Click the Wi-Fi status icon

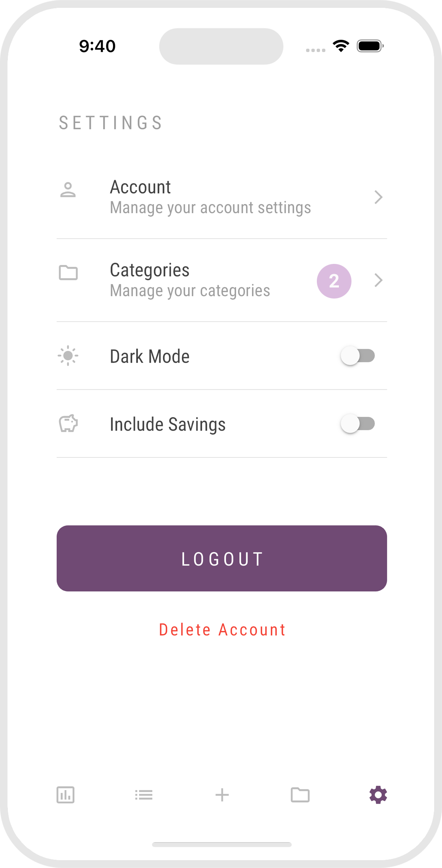pos(341,46)
